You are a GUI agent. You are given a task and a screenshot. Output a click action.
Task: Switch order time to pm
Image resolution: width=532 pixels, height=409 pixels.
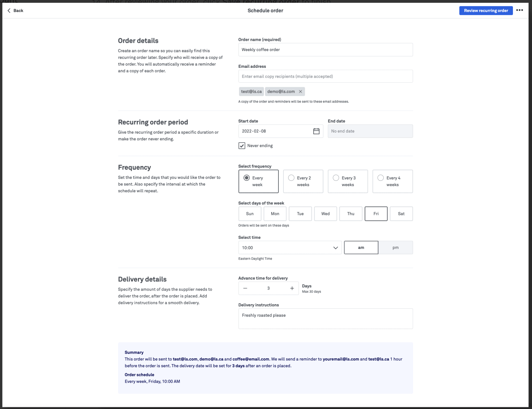coord(396,248)
